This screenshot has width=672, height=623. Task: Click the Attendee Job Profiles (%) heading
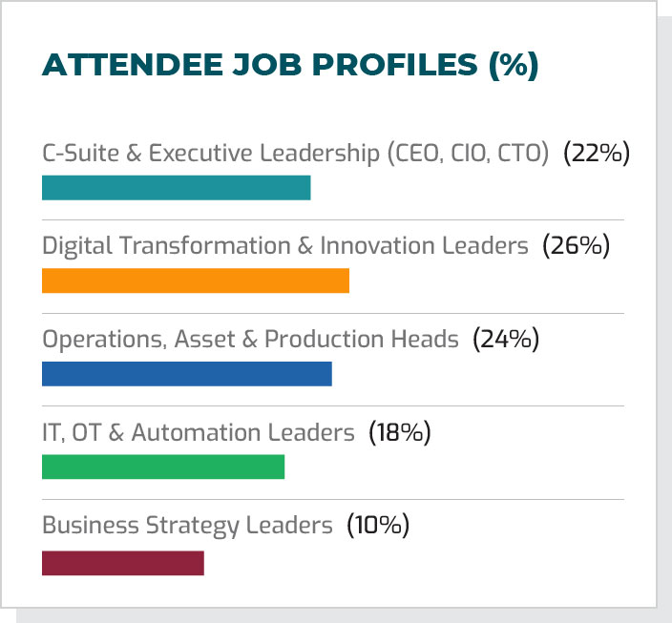pyautogui.click(x=290, y=65)
